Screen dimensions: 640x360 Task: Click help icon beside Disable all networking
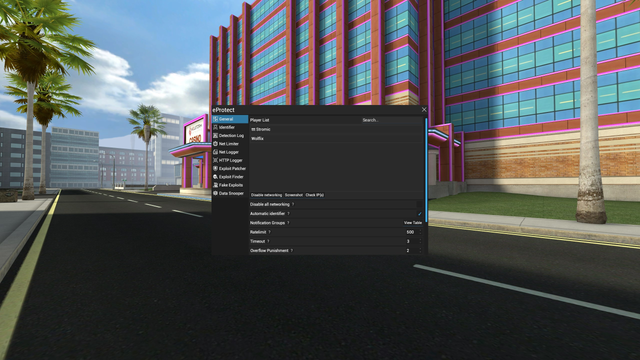click(293, 204)
